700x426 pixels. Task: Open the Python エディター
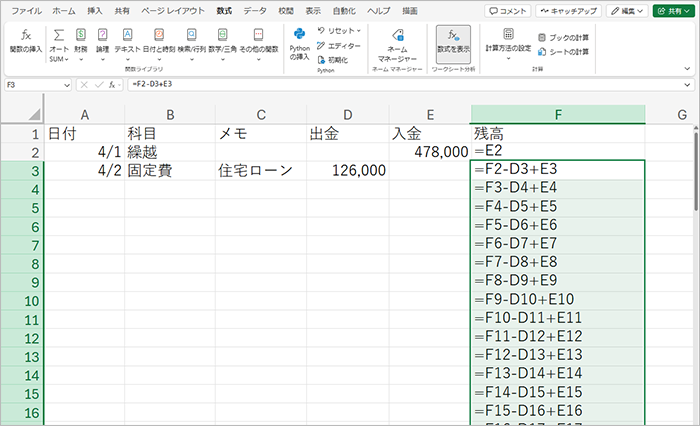(x=338, y=46)
